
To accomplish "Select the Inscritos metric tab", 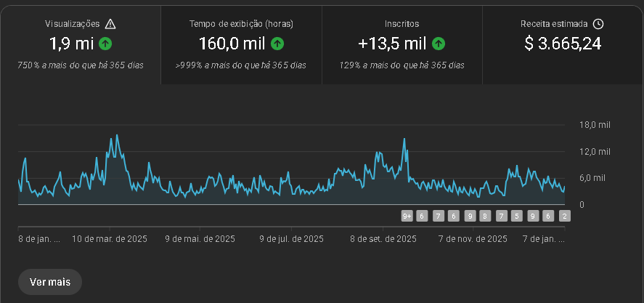I will (402, 42).
